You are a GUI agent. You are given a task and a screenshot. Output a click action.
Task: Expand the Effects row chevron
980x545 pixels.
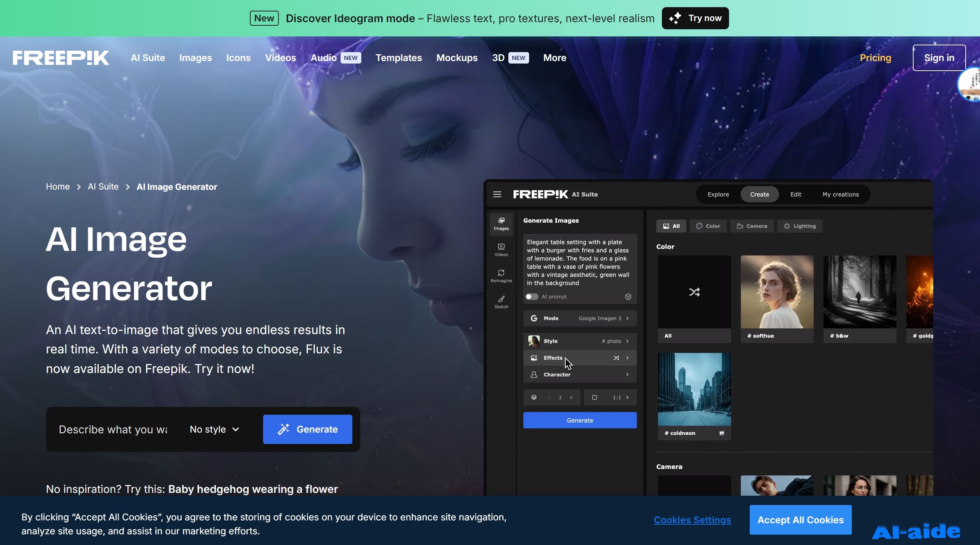[x=627, y=358]
